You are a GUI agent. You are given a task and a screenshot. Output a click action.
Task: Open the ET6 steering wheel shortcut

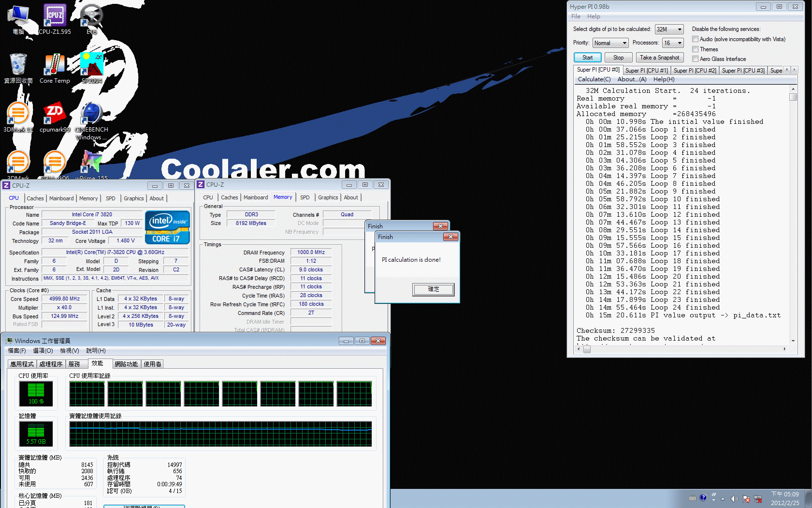tap(92, 19)
